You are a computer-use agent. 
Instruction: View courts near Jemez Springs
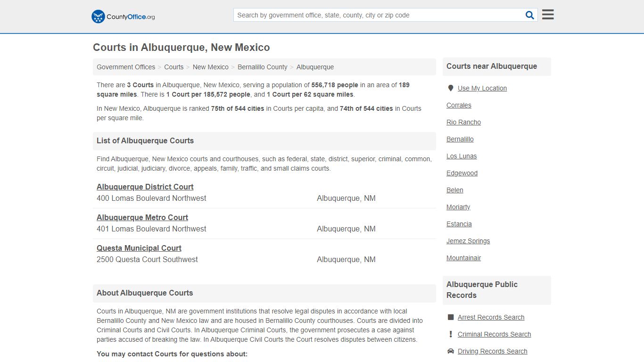click(468, 241)
